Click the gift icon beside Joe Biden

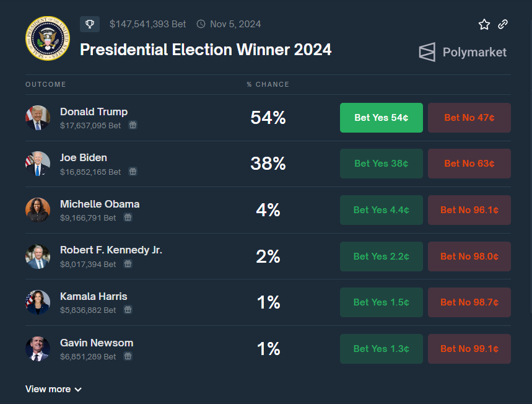(x=133, y=172)
